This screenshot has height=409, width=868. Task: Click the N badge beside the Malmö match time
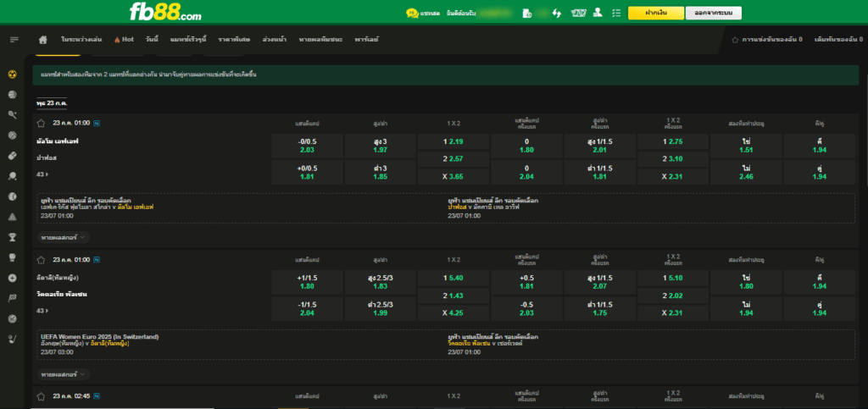[x=97, y=123]
